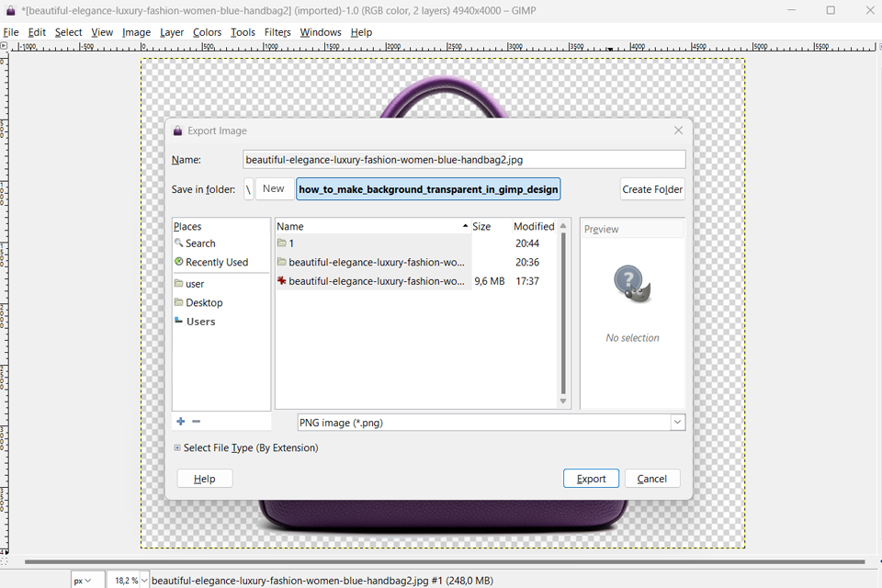Click the folder icon of item 1

[282, 243]
